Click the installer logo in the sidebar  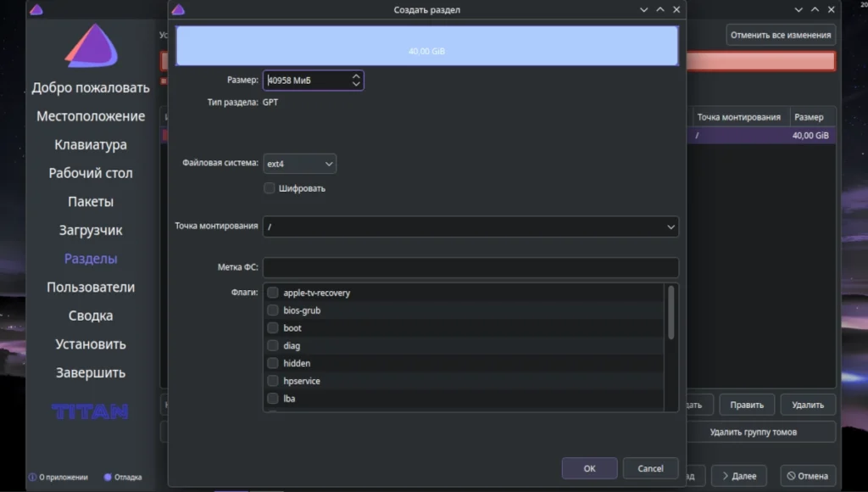(91, 46)
